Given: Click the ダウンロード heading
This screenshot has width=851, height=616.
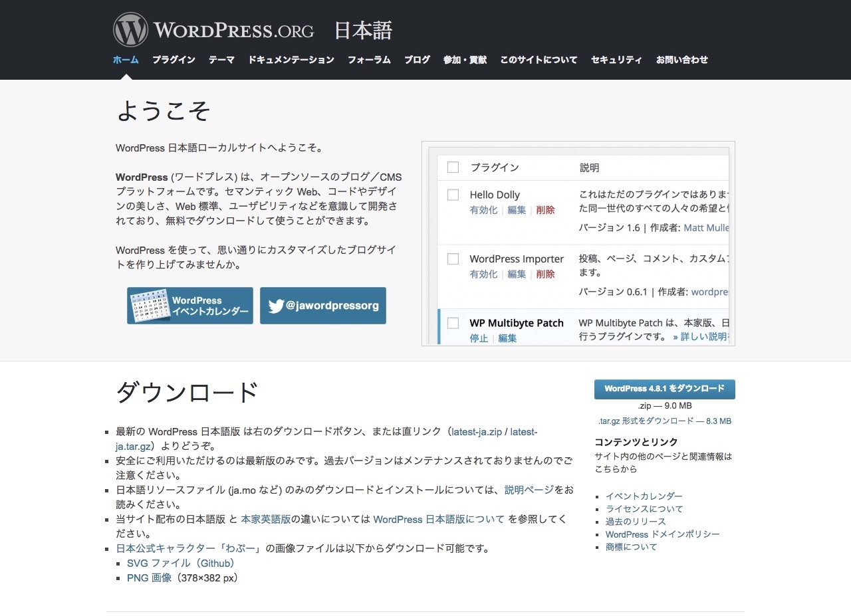Looking at the screenshot, I should [187, 392].
